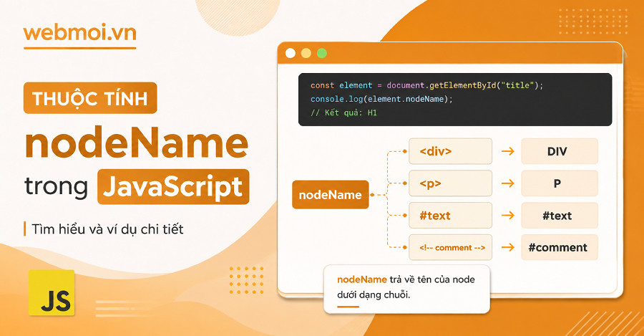Click the "// Kết quả: H1" comment
644x336 pixels.
(x=343, y=112)
